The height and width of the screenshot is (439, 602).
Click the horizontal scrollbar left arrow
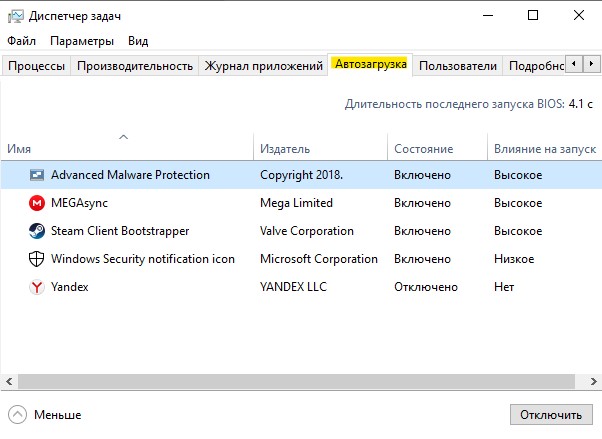(x=9, y=382)
